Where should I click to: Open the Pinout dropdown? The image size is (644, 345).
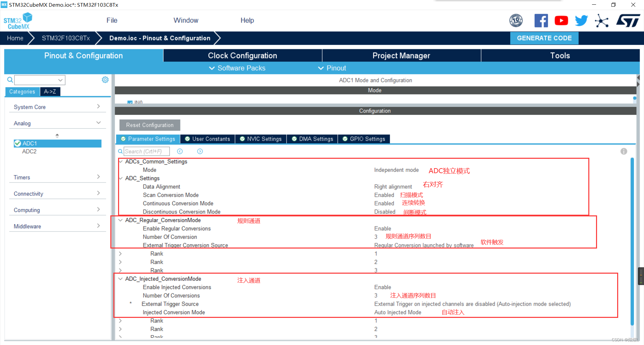coord(332,68)
